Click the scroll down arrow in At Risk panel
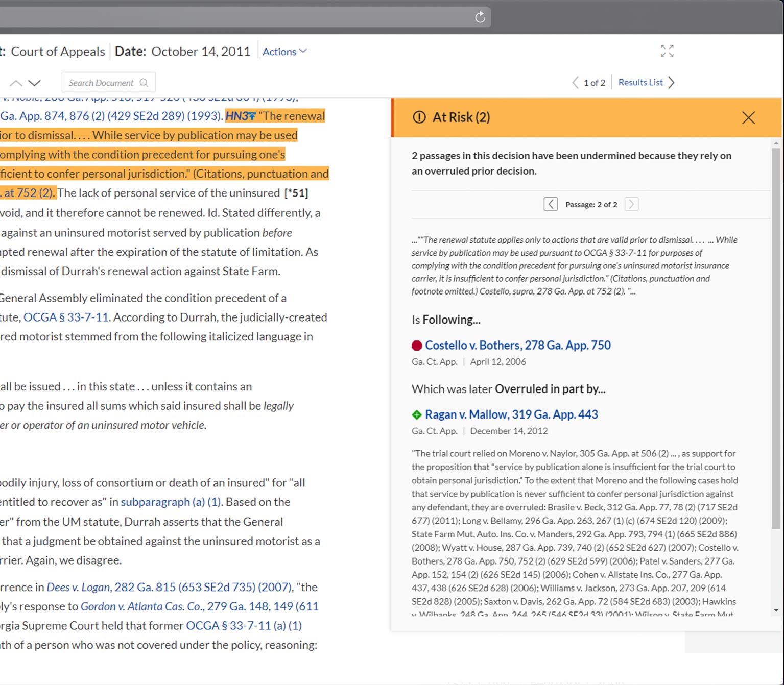Image resolution: width=784 pixels, height=685 pixels. point(776,610)
